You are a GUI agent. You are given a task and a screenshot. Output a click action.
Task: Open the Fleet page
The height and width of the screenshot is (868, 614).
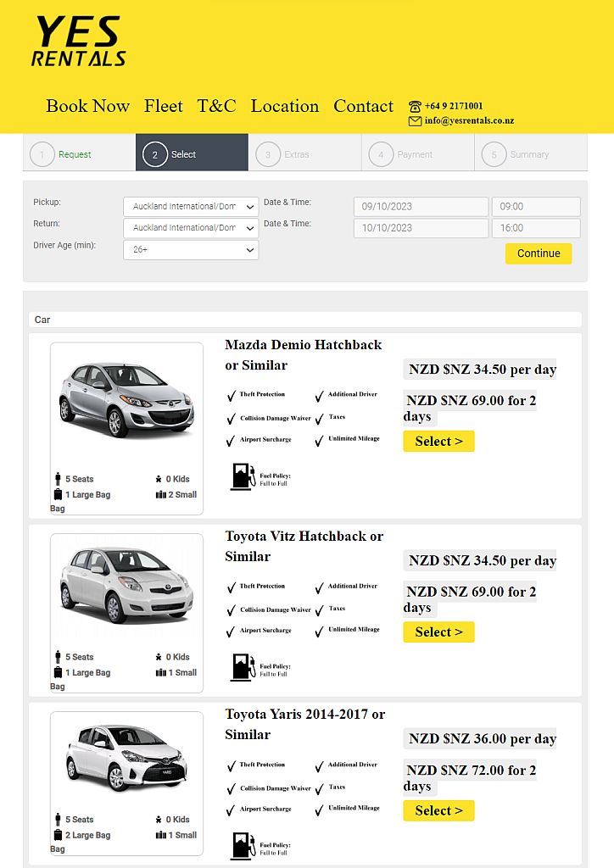(164, 106)
